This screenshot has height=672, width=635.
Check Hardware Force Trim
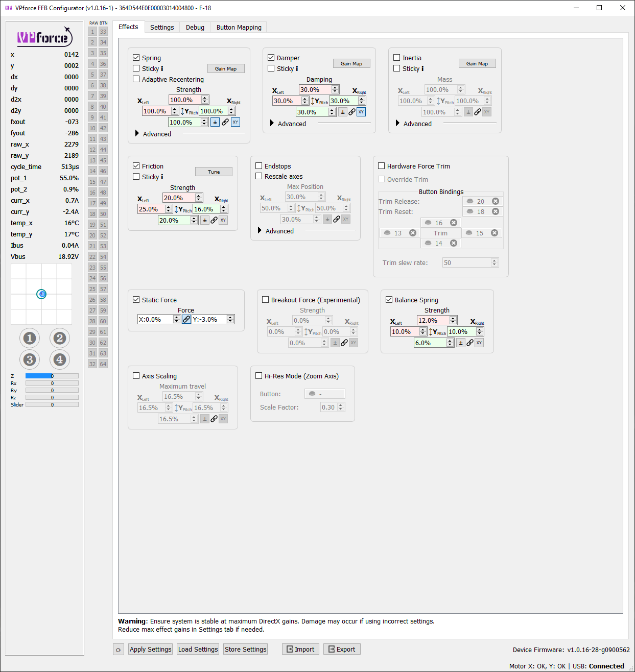tap(382, 166)
